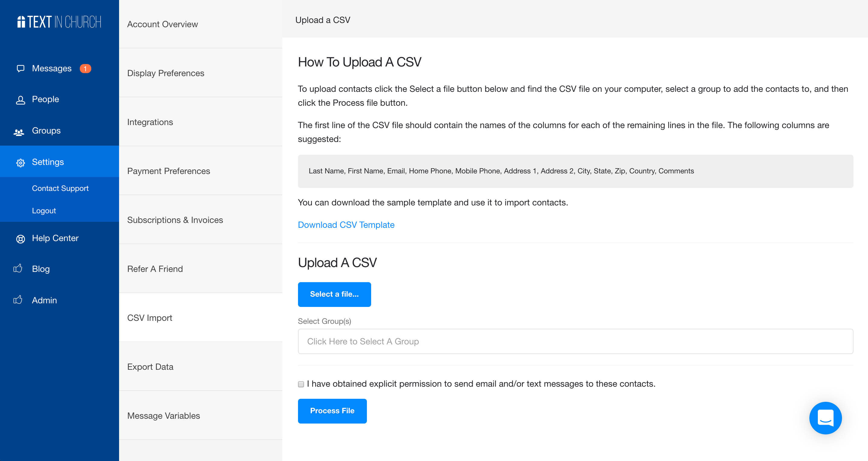Image resolution: width=868 pixels, height=461 pixels.
Task: Click the Help Center lifebuoy icon
Action: tap(21, 239)
